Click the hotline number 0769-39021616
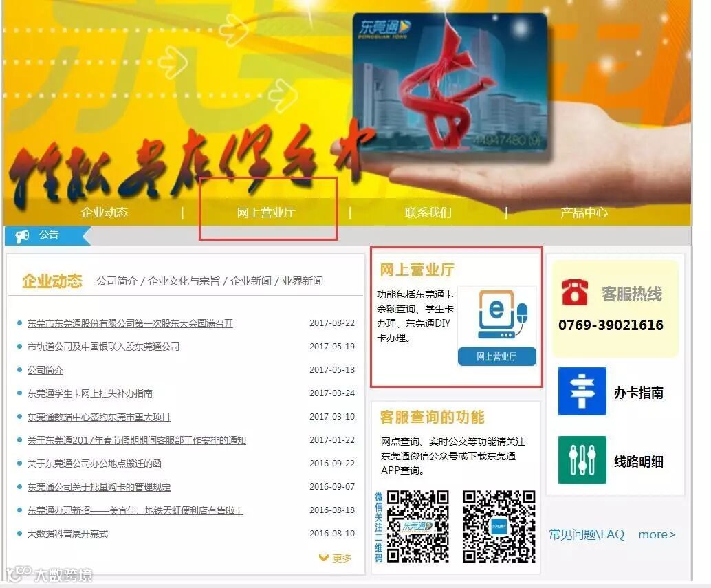The width and height of the screenshot is (711, 588). [x=611, y=325]
